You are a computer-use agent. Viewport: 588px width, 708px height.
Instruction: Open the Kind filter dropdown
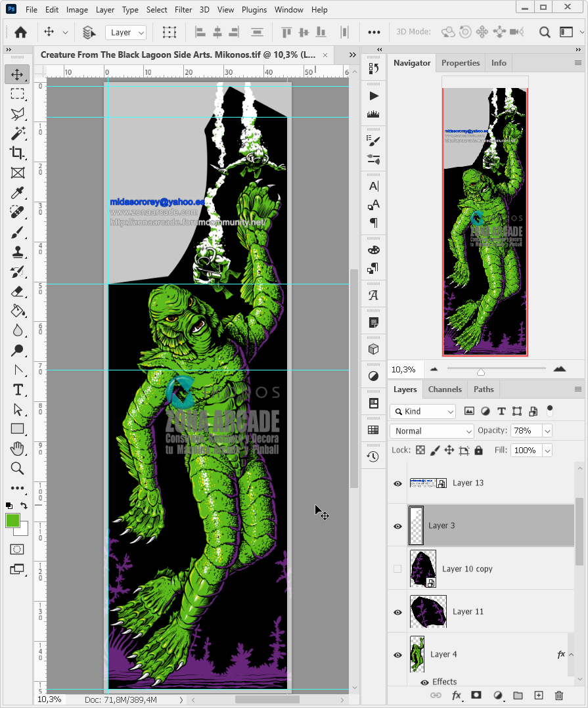pyautogui.click(x=422, y=410)
